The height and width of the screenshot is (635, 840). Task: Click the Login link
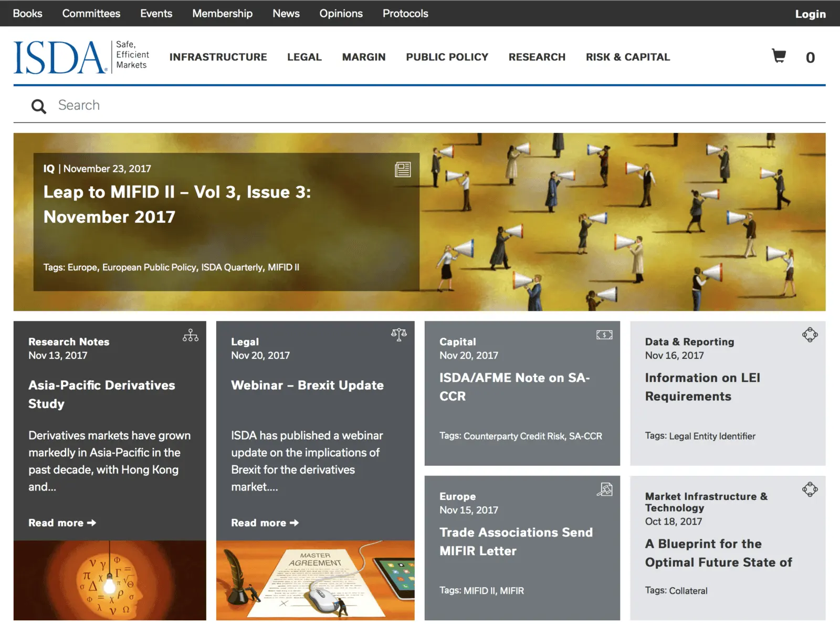pos(810,14)
